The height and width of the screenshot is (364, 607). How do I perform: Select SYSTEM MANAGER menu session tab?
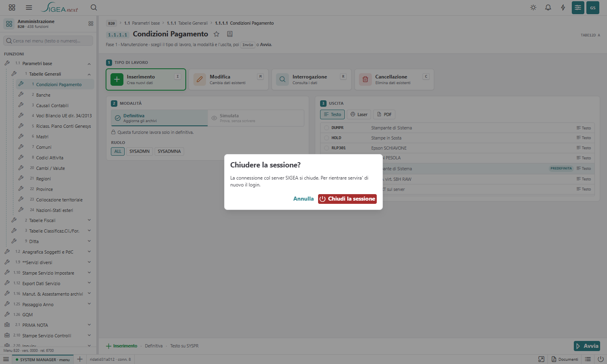pos(42,360)
